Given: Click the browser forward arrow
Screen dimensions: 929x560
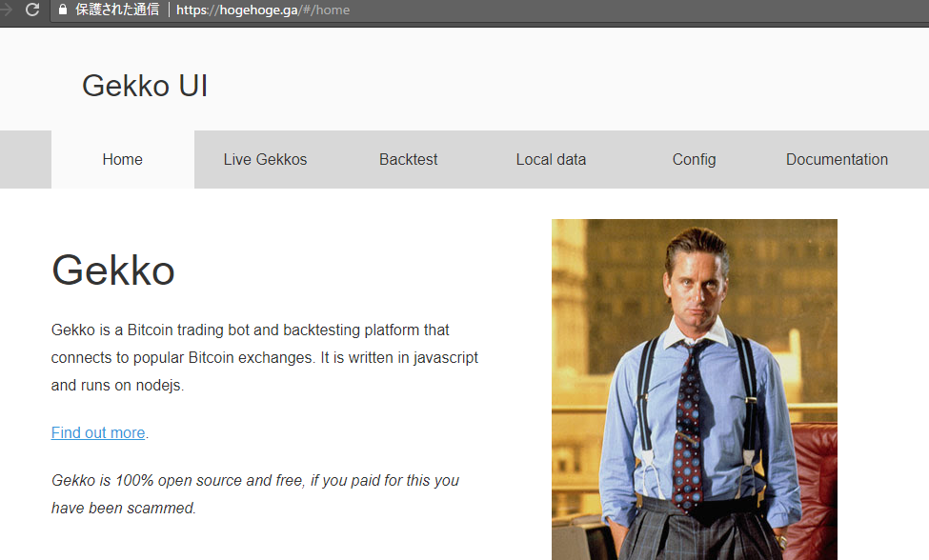Looking at the screenshot, I should 6,10.
